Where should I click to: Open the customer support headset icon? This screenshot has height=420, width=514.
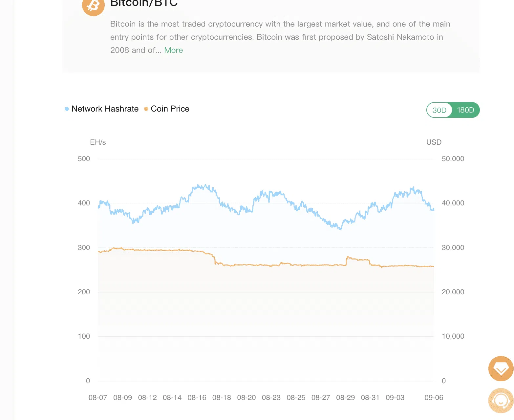pyautogui.click(x=501, y=401)
